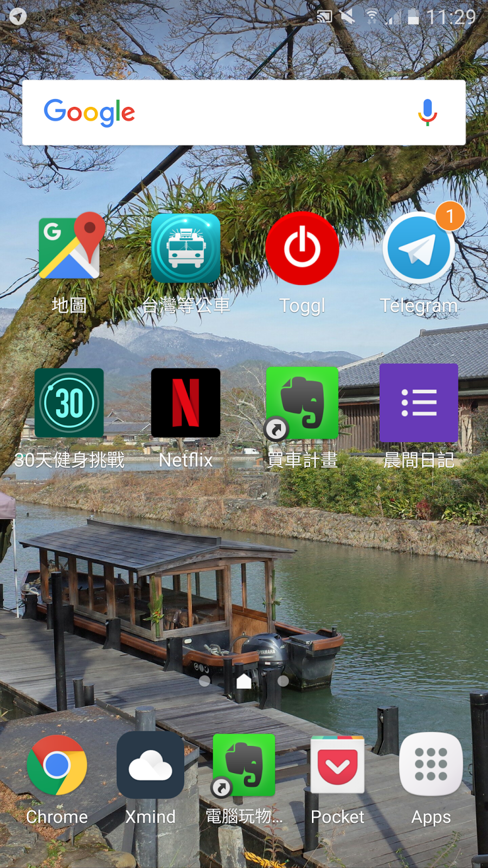Open Xmind app from dock
This screenshot has width=488, height=868.
point(150,765)
